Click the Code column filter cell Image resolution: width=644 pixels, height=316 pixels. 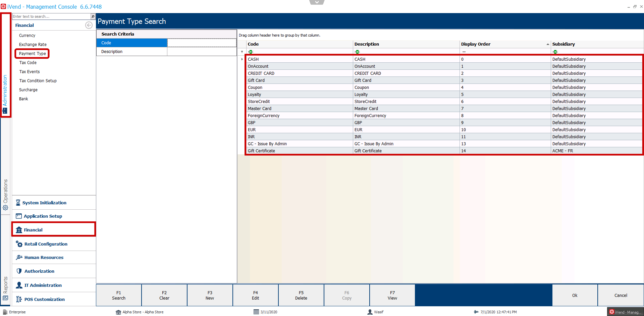[300, 52]
